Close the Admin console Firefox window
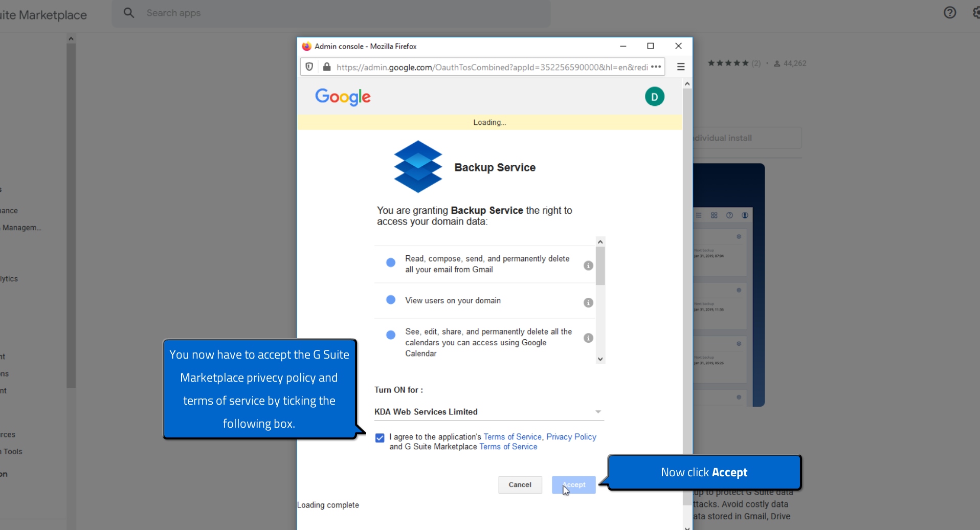The width and height of the screenshot is (980, 530). 678,46
